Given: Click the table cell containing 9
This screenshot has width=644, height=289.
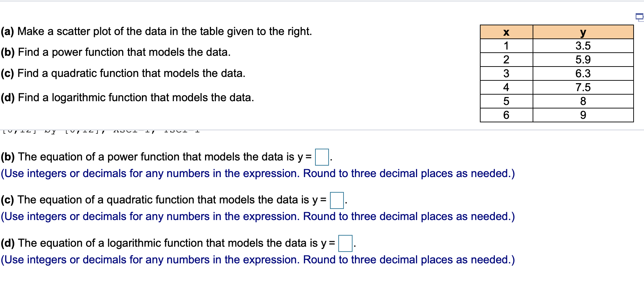Looking at the screenshot, I should 583,115.
